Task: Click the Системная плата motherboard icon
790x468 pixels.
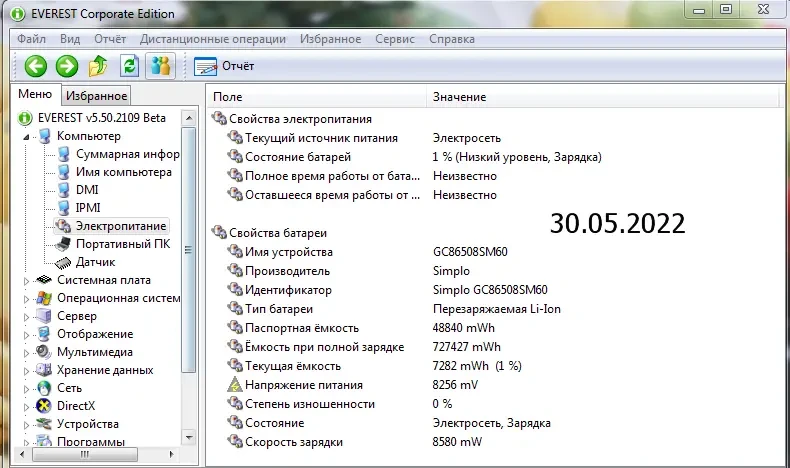Action: click(44, 280)
